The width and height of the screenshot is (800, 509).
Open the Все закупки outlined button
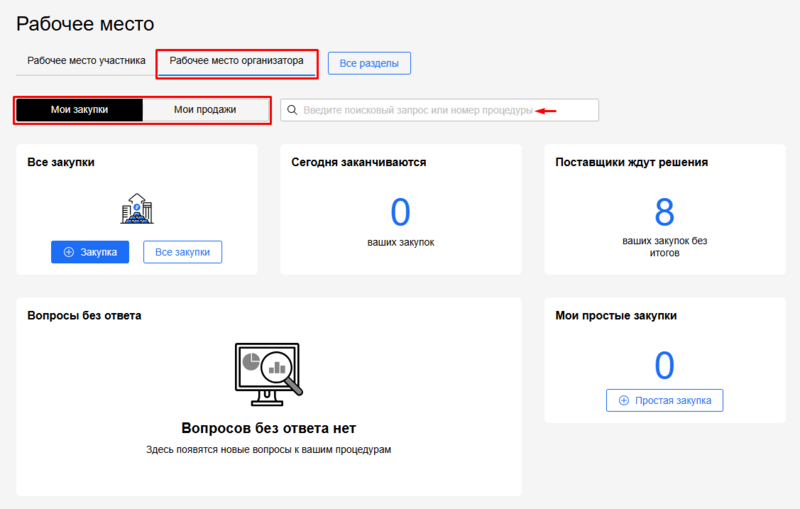[x=182, y=252]
